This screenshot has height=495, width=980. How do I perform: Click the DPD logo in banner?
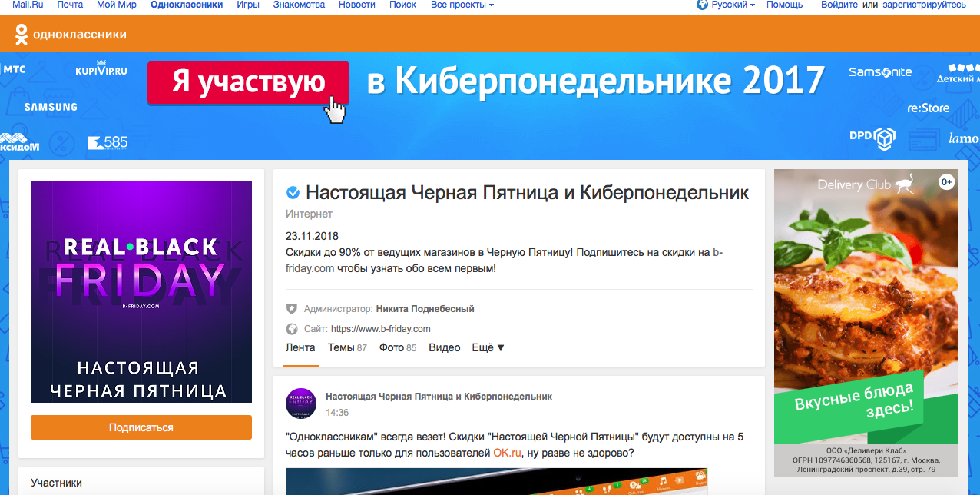tap(872, 137)
